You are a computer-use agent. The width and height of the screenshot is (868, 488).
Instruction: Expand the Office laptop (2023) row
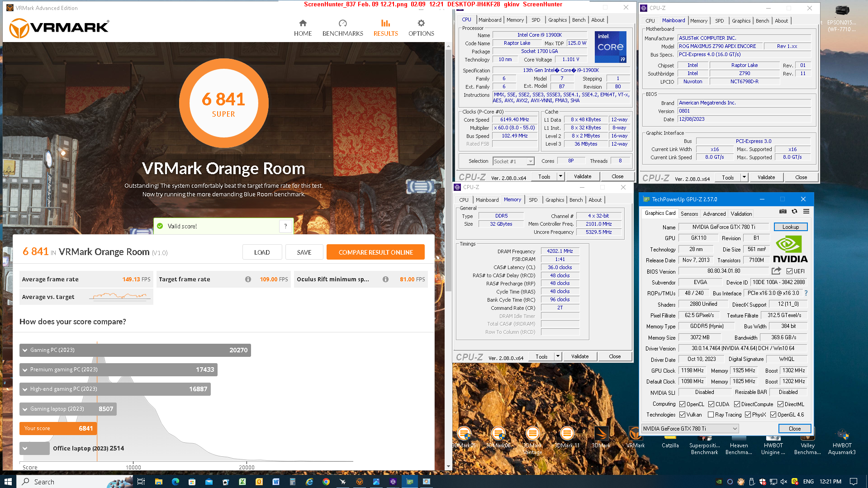[34, 448]
